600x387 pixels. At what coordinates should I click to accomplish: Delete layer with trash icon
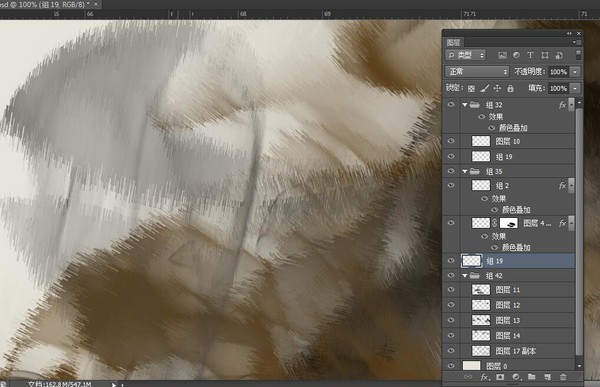point(563,377)
